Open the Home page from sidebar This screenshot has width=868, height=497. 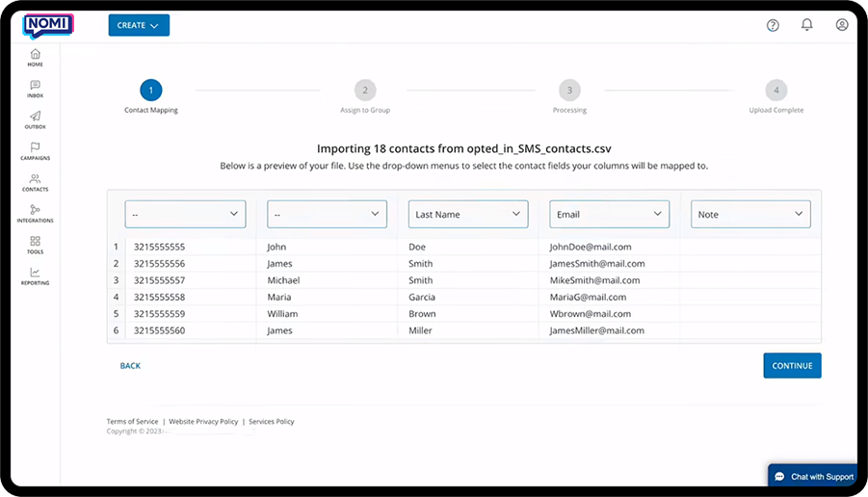(x=36, y=57)
